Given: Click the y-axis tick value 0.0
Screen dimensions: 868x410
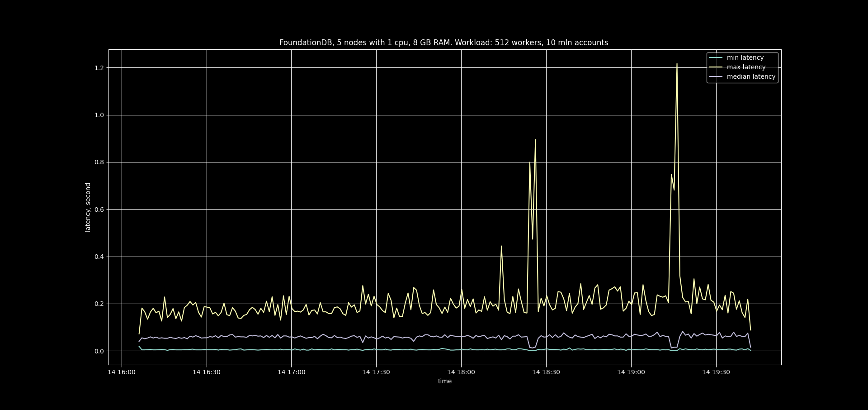Looking at the screenshot, I should point(99,351).
